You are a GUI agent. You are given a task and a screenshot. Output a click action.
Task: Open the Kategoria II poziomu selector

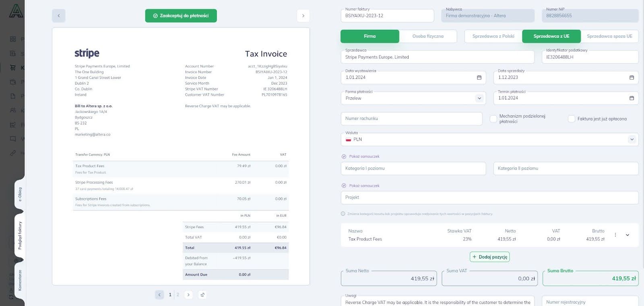pos(566,168)
